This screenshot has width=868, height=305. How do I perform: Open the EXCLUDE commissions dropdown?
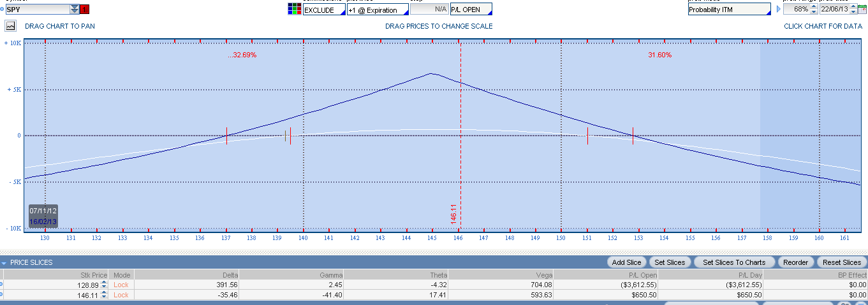(323, 10)
